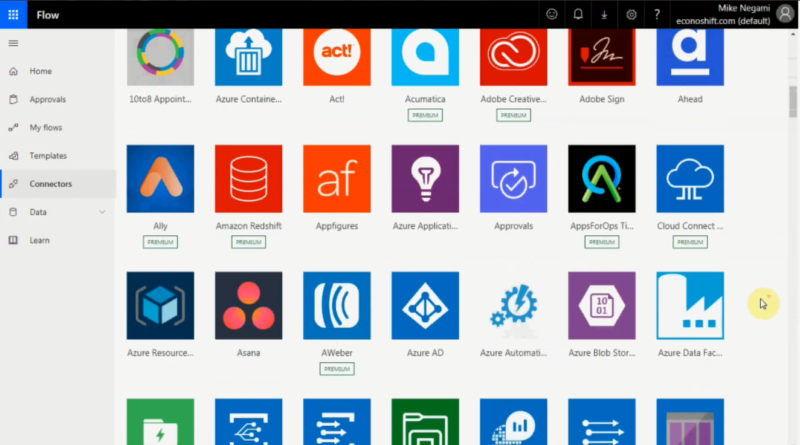
Task: Expand the Data section chevron
Action: 102,212
